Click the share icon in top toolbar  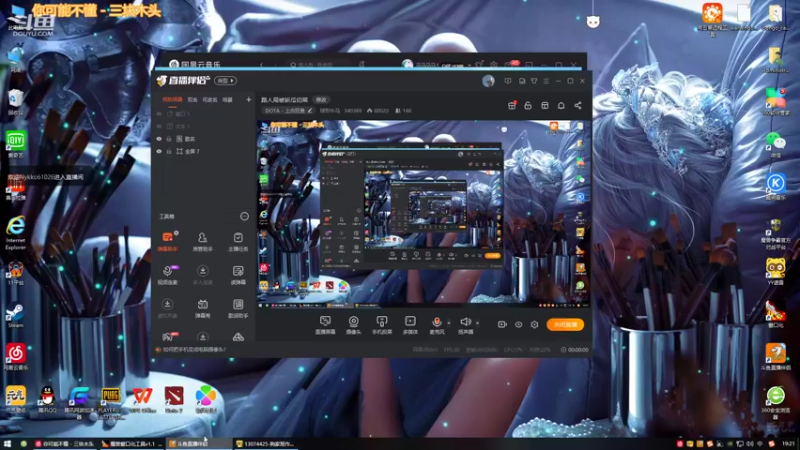point(578,105)
